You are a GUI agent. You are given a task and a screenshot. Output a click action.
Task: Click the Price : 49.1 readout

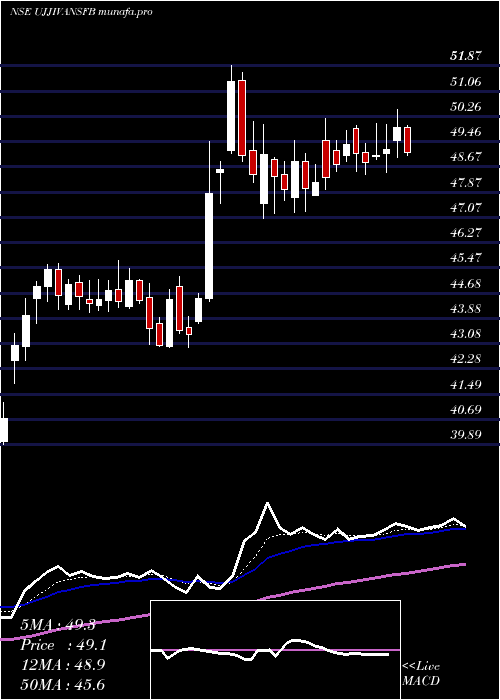62,645
